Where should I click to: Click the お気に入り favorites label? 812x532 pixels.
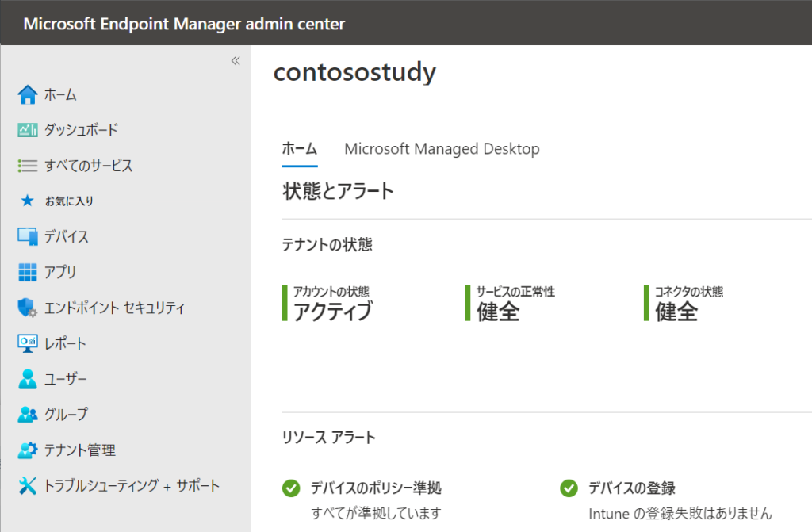tap(69, 201)
